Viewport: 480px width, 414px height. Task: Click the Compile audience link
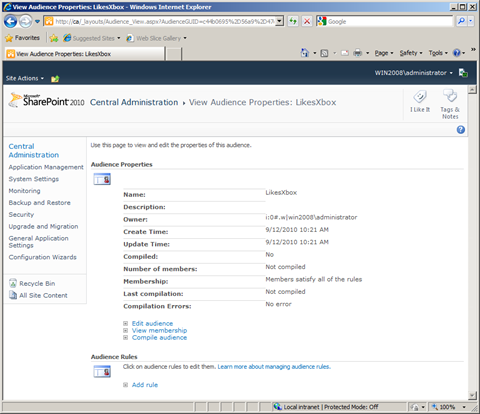tap(159, 337)
